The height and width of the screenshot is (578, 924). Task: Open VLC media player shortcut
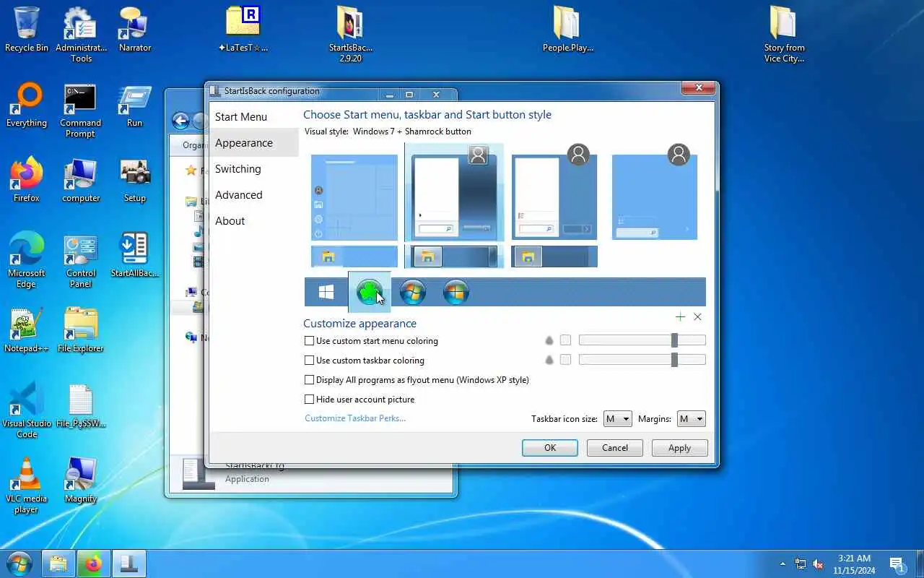pos(27,486)
